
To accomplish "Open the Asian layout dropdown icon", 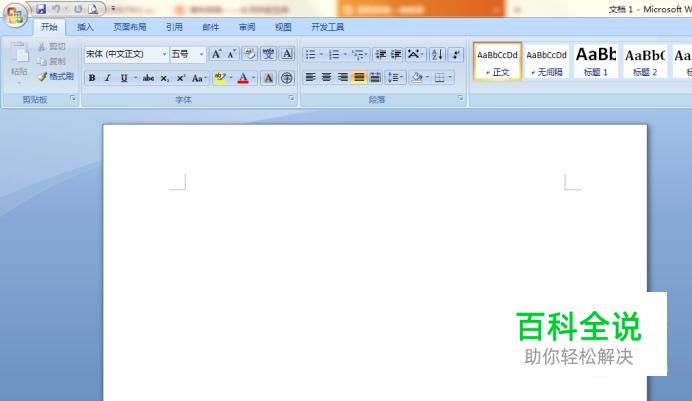I will [x=415, y=54].
